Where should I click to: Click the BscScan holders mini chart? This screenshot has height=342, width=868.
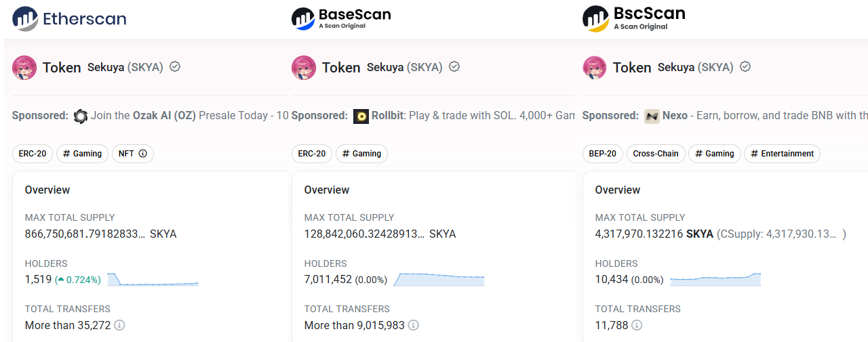pyautogui.click(x=715, y=279)
